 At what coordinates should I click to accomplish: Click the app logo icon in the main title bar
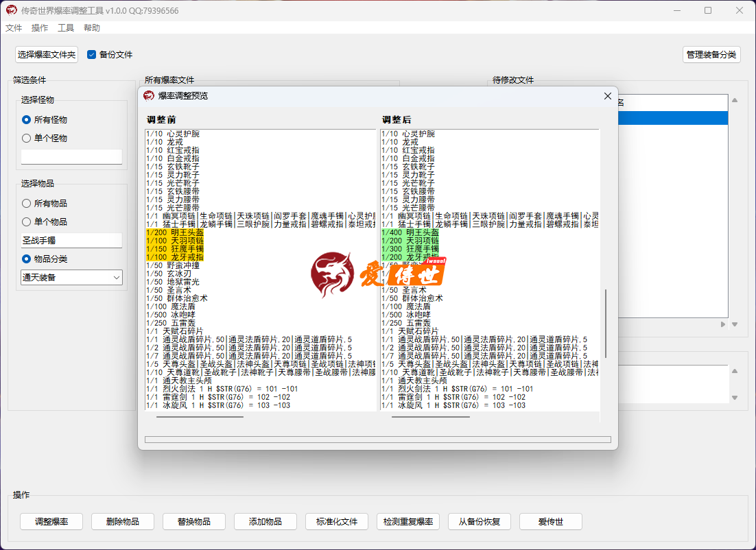[12, 10]
